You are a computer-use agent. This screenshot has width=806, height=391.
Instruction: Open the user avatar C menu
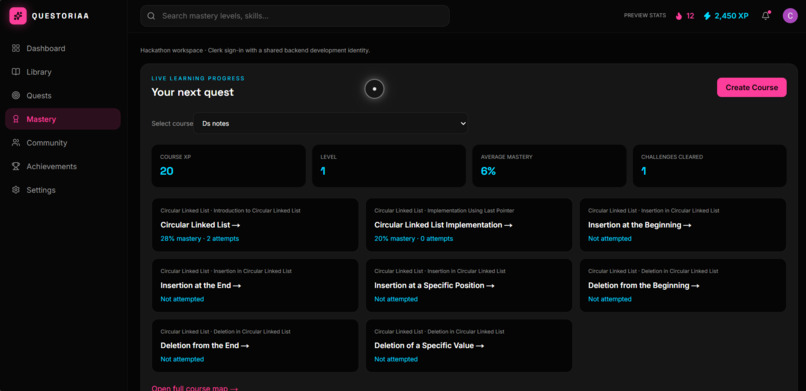[790, 15]
